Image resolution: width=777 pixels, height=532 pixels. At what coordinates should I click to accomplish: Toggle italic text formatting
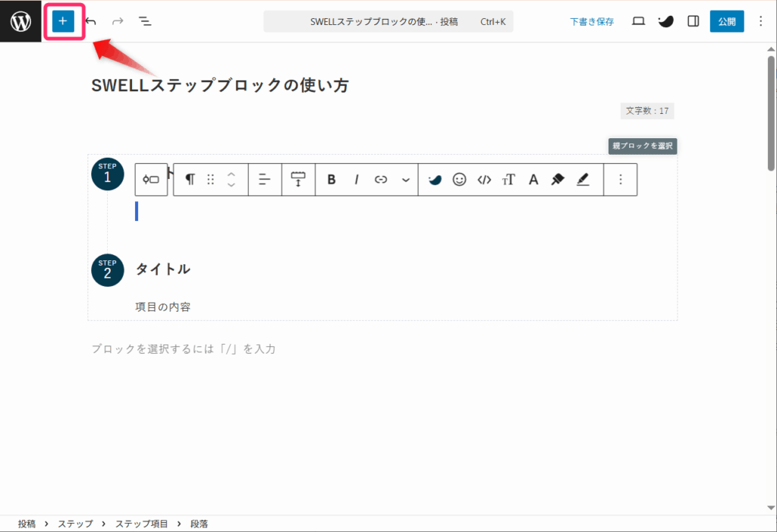(x=356, y=180)
